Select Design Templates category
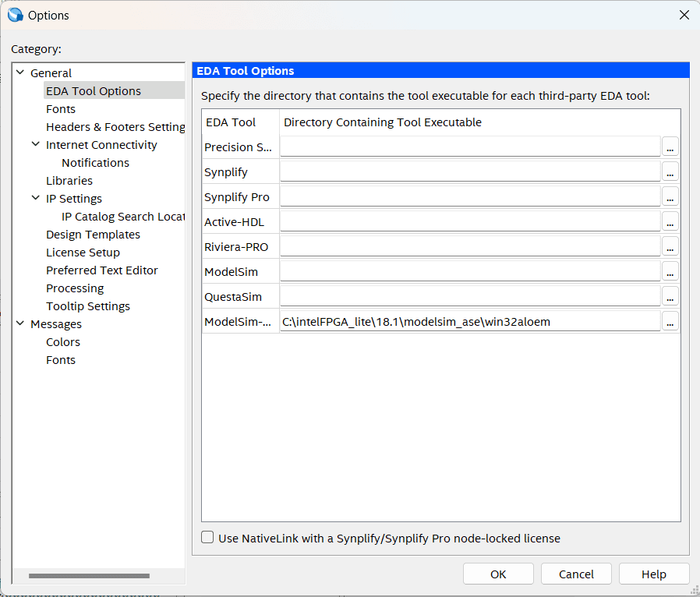 pos(93,235)
